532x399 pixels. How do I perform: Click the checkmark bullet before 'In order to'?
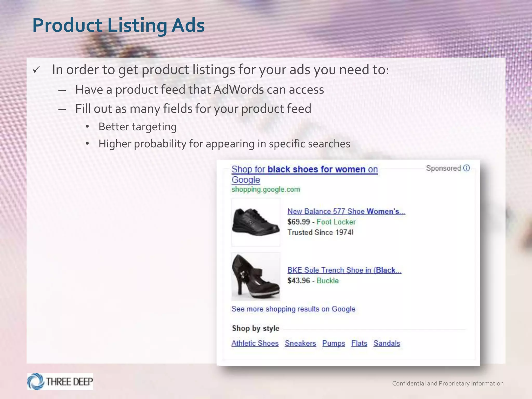click(x=36, y=69)
